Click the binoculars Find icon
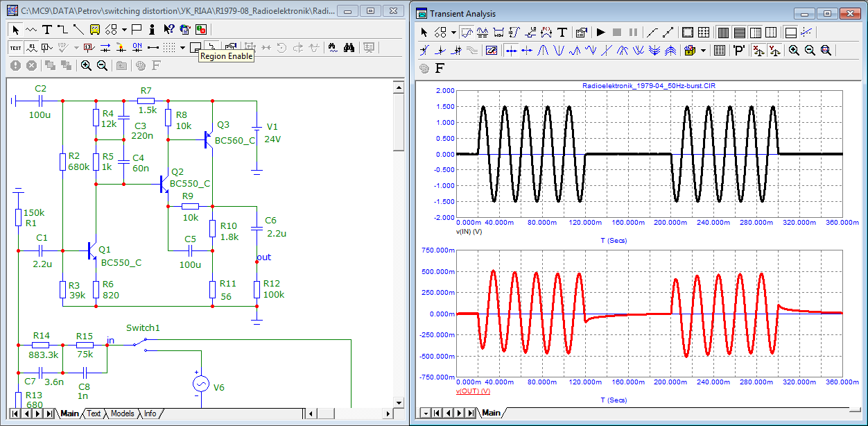 (x=349, y=48)
